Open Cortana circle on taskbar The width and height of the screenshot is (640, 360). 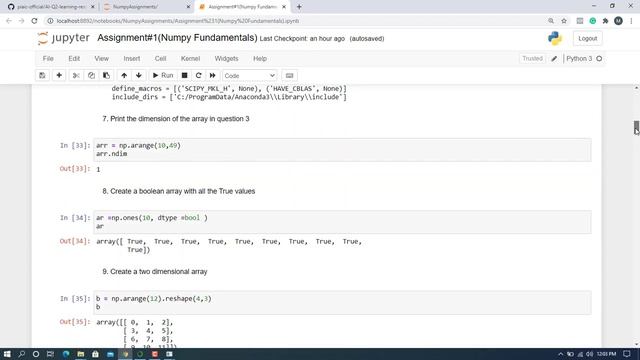[x=36, y=354]
